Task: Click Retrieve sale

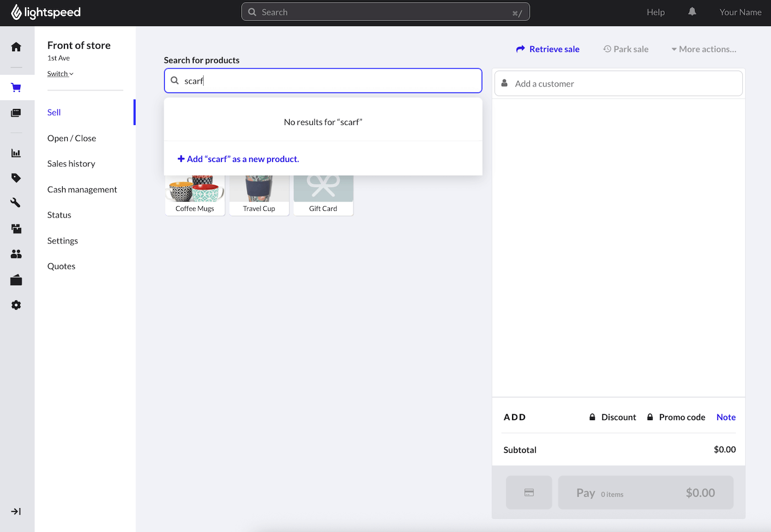Action: (x=548, y=49)
